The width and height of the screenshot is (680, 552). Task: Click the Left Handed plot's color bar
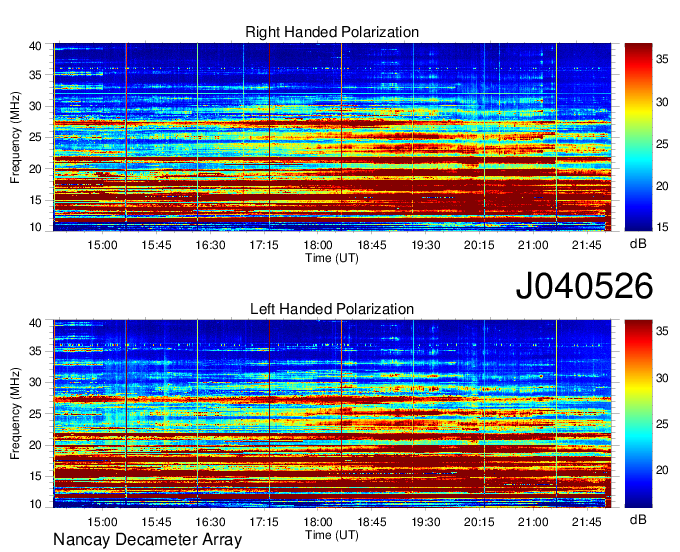point(638,414)
